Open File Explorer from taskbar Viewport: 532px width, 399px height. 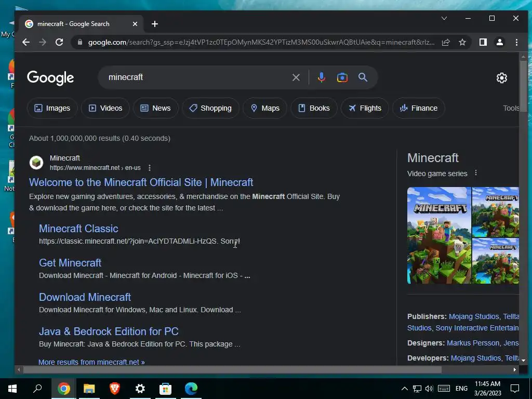89,389
